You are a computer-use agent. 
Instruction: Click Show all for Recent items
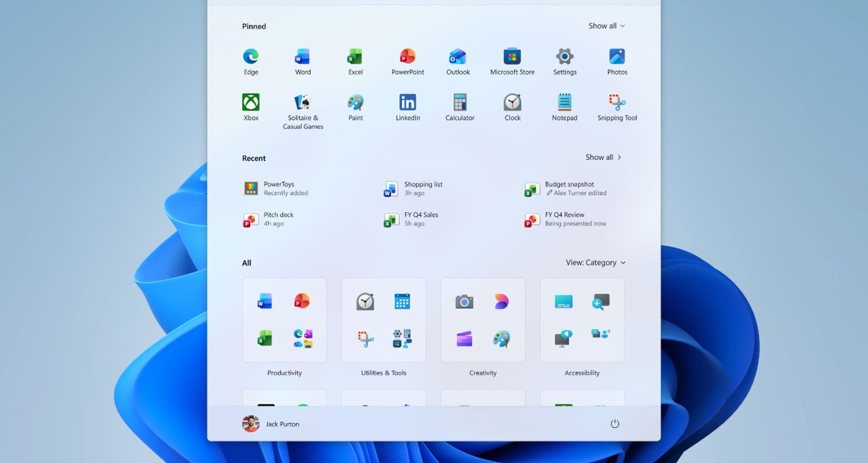[603, 157]
